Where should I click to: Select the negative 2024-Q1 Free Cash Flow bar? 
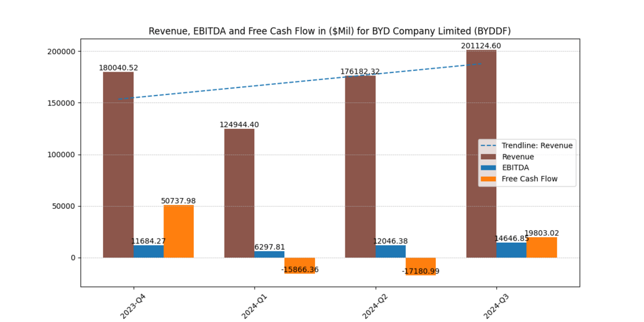pos(299,265)
